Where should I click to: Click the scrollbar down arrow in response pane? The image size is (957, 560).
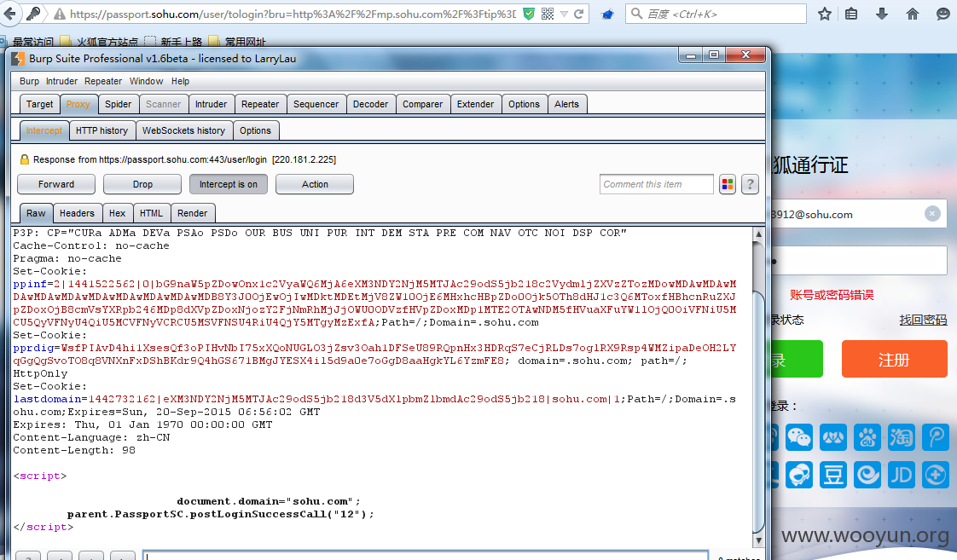point(758,540)
